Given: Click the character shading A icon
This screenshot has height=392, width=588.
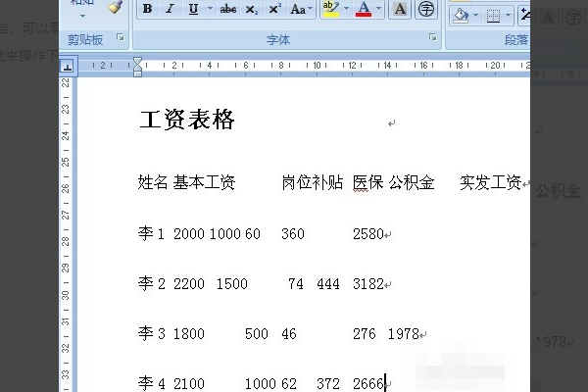Looking at the screenshot, I should pos(400,9).
